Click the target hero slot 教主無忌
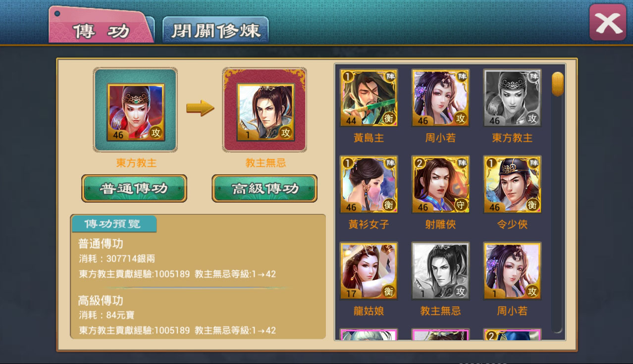Viewport: 633px width, 364px height. (x=265, y=110)
